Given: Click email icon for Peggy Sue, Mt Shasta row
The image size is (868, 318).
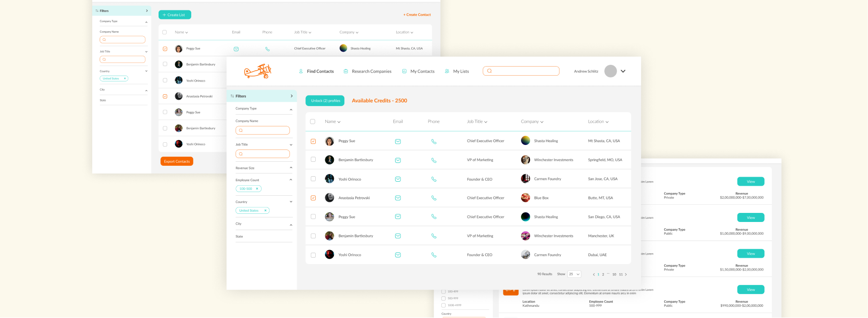Looking at the screenshot, I should [x=398, y=141].
